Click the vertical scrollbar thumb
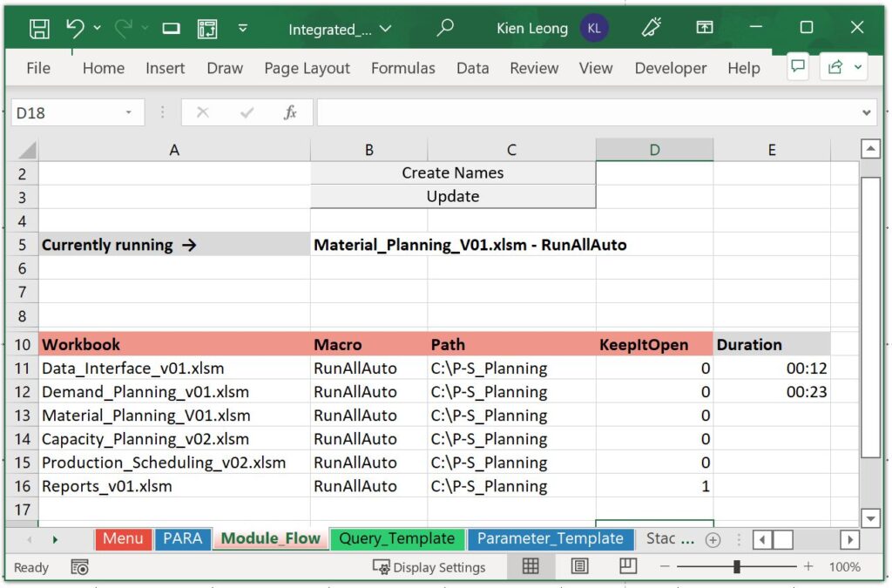 [x=870, y=317]
